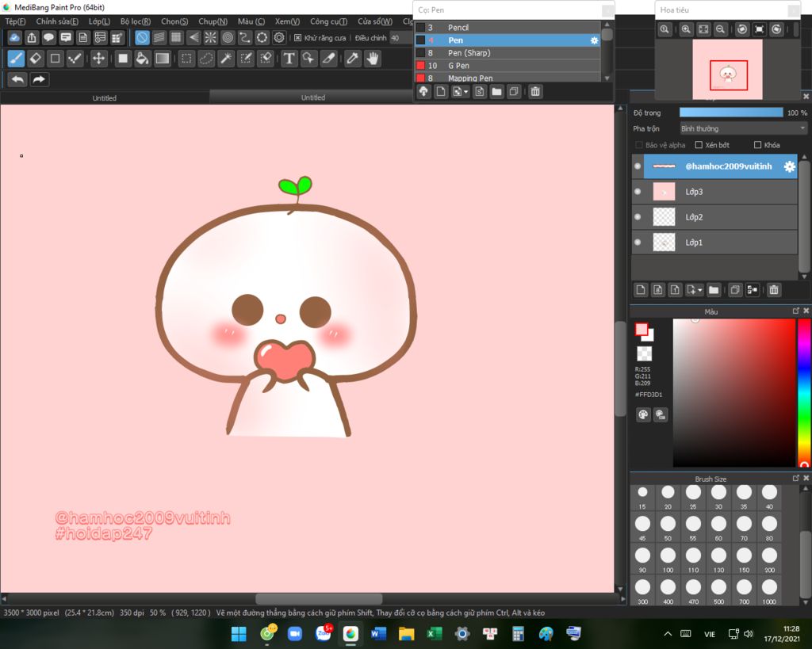Click the foreground color swatch
Screen dimensions: 812x649
point(642,330)
